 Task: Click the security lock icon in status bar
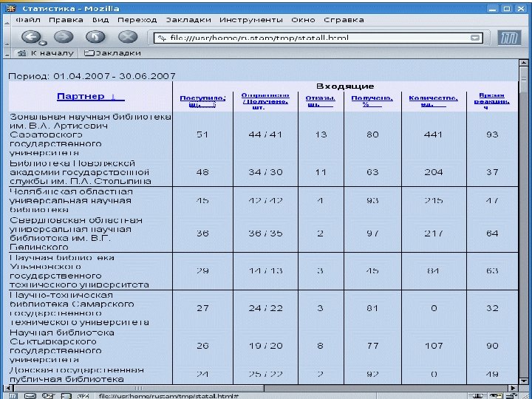pos(511,395)
